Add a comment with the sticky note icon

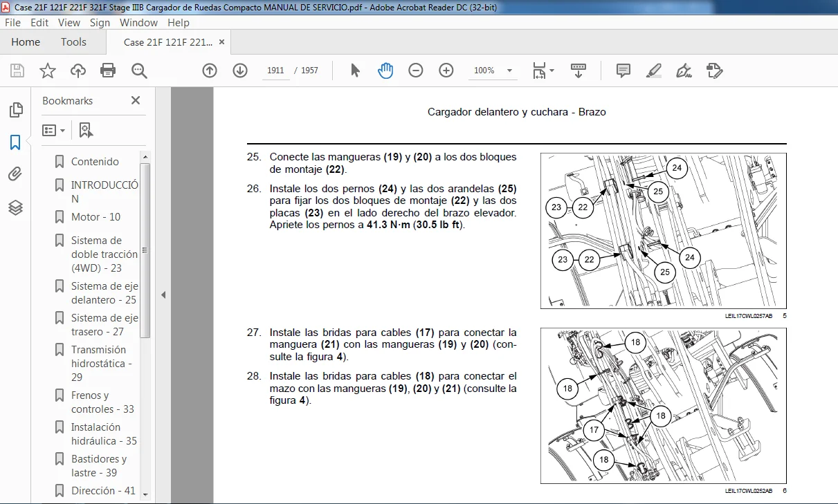tap(623, 71)
